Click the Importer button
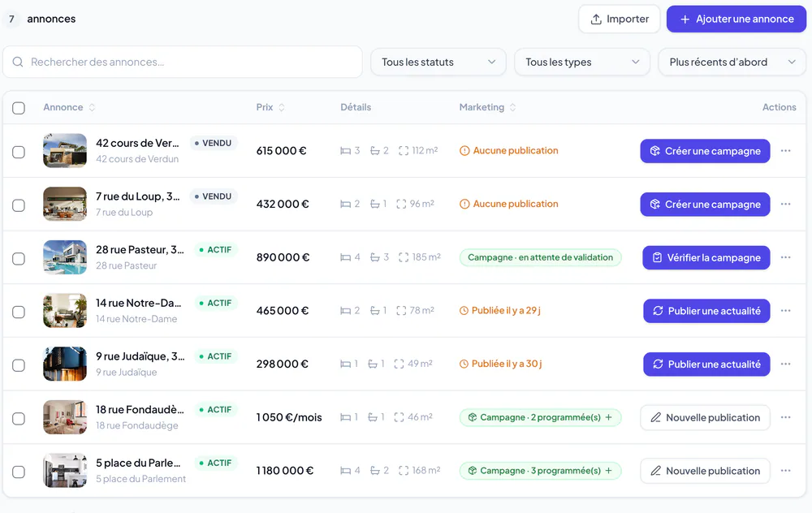Screen dimensions: 812x513 620,19
